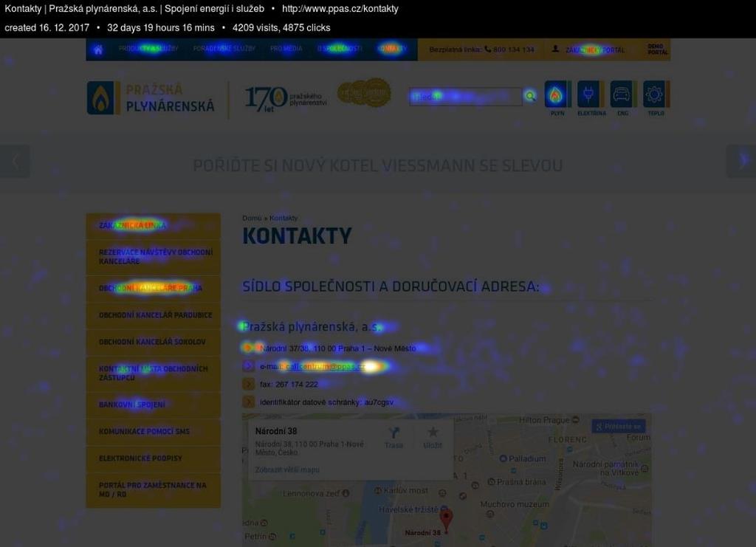The image size is (756, 547).
Task: Click the magnifier search button
Action: (x=530, y=97)
